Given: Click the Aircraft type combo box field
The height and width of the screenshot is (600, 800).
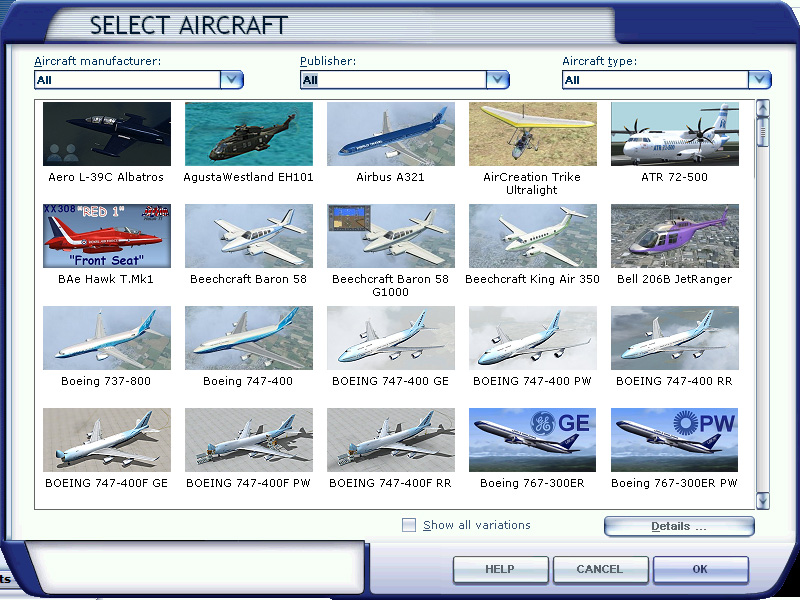Looking at the screenshot, I should (655, 80).
